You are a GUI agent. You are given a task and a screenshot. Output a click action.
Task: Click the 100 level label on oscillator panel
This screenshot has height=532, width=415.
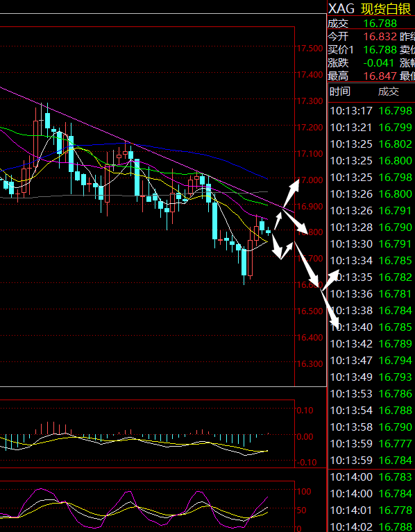pos(304,491)
